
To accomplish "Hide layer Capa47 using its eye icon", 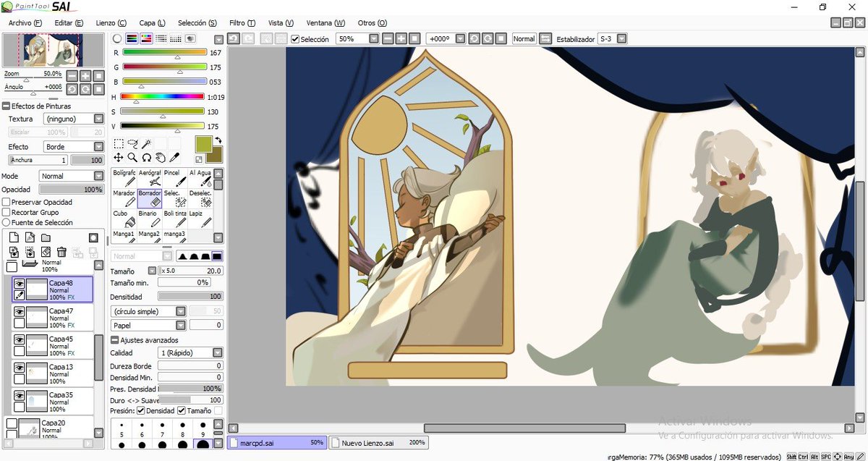I will (x=20, y=311).
